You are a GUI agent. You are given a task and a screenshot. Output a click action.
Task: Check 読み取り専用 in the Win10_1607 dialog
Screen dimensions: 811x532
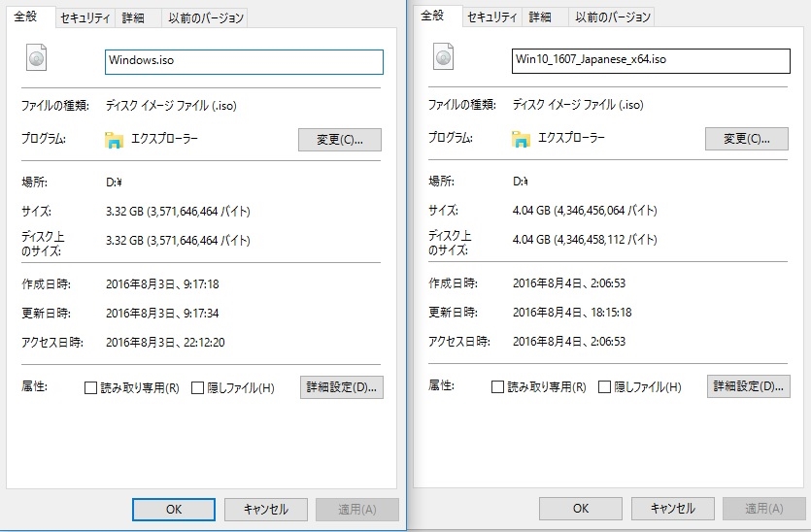pos(498,387)
